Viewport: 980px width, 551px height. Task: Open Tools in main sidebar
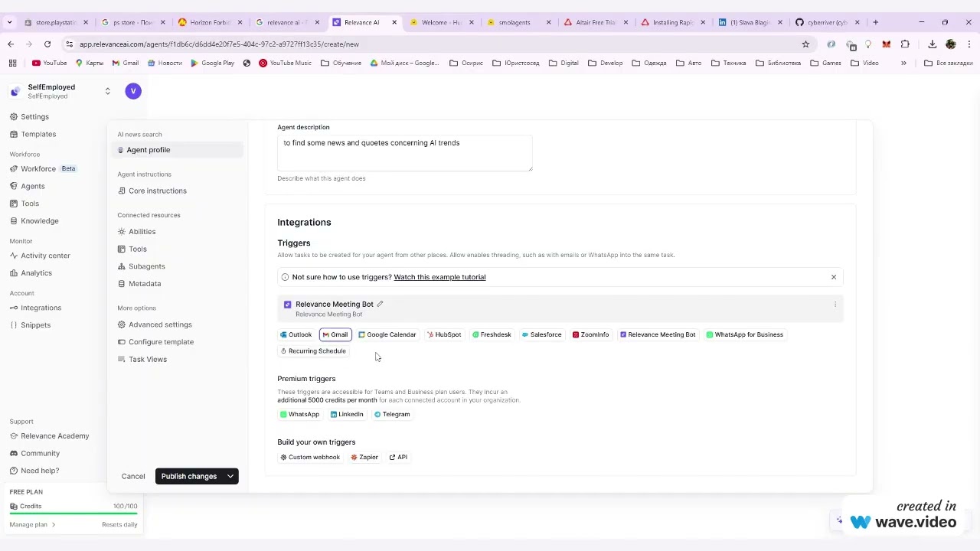coord(24,204)
